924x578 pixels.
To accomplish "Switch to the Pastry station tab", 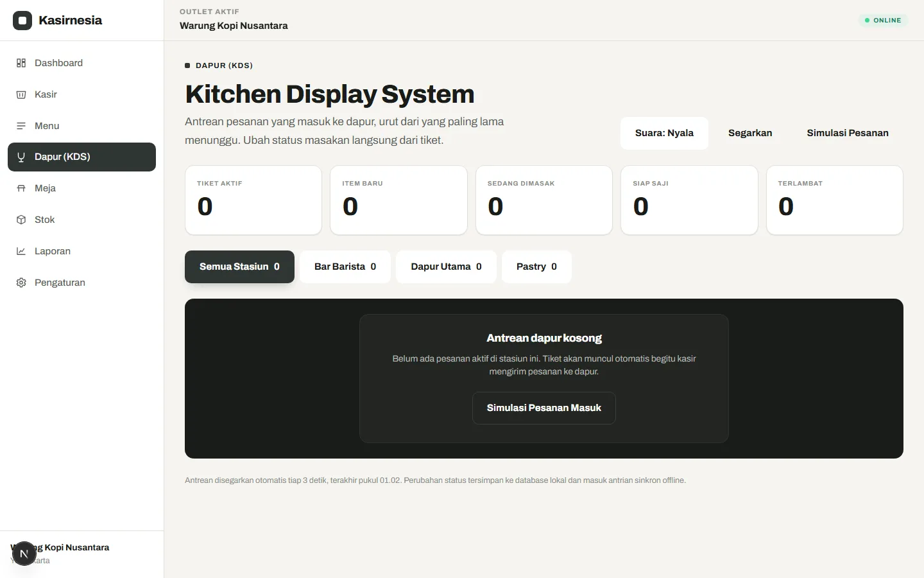I will [536, 267].
